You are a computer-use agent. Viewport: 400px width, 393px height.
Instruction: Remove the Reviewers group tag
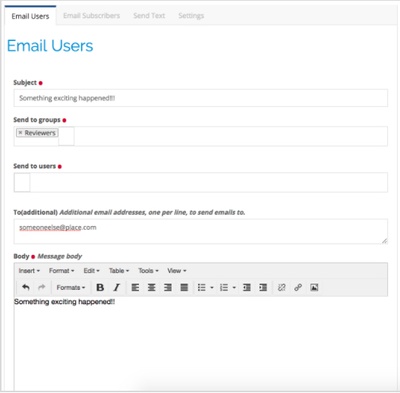[x=20, y=133]
